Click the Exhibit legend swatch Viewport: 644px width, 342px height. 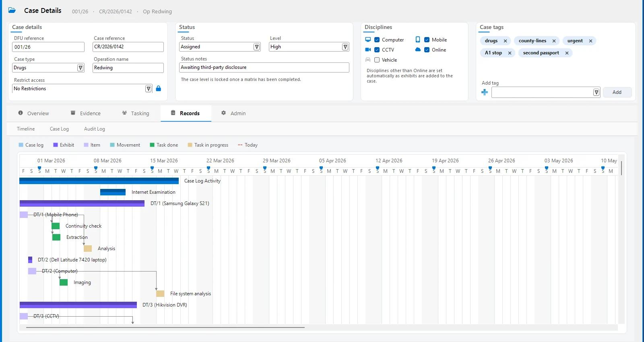56,145
